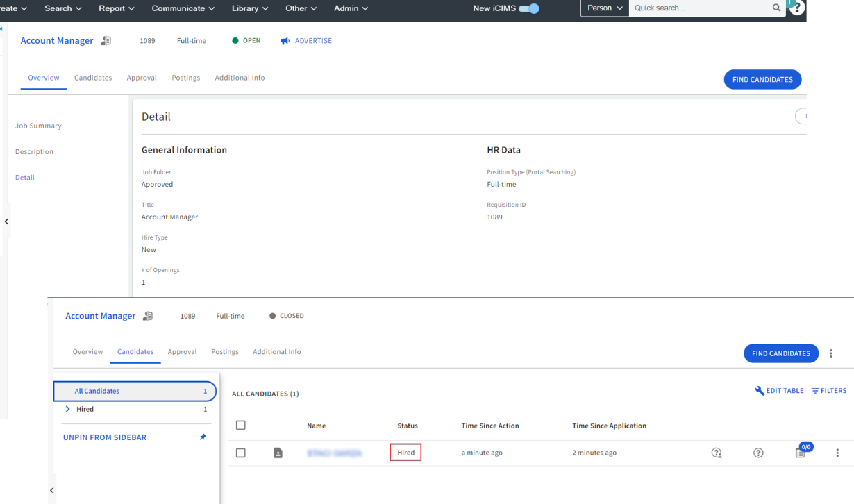The height and width of the screenshot is (504, 854).
Task: Click the quick search magnifying glass
Action: click(x=776, y=8)
